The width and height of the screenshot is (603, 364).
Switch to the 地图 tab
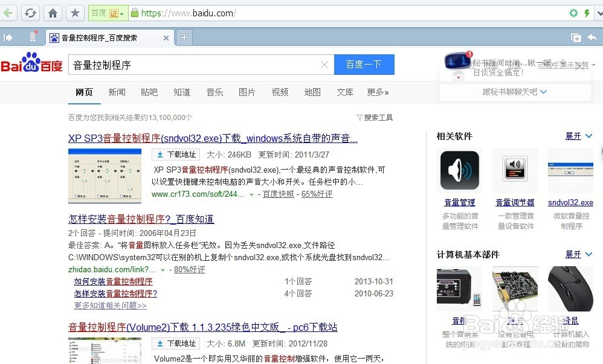[x=312, y=92]
